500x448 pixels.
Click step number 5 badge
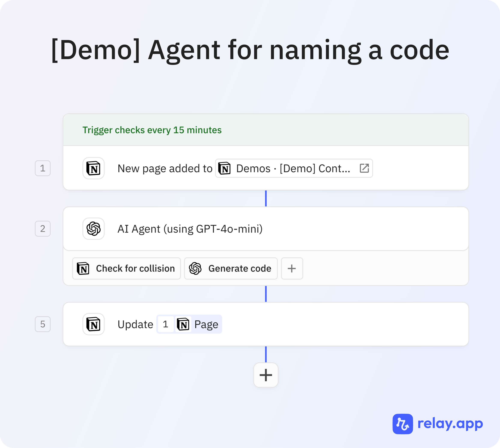[43, 324]
